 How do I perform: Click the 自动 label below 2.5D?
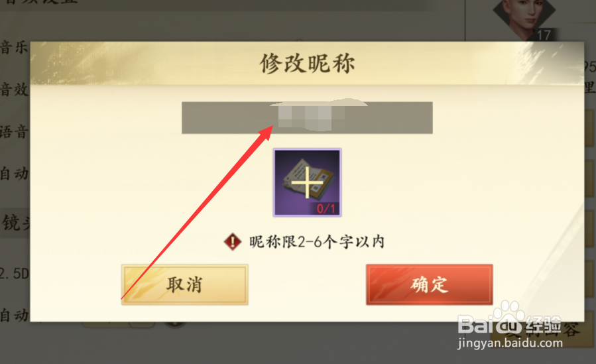(x=14, y=316)
